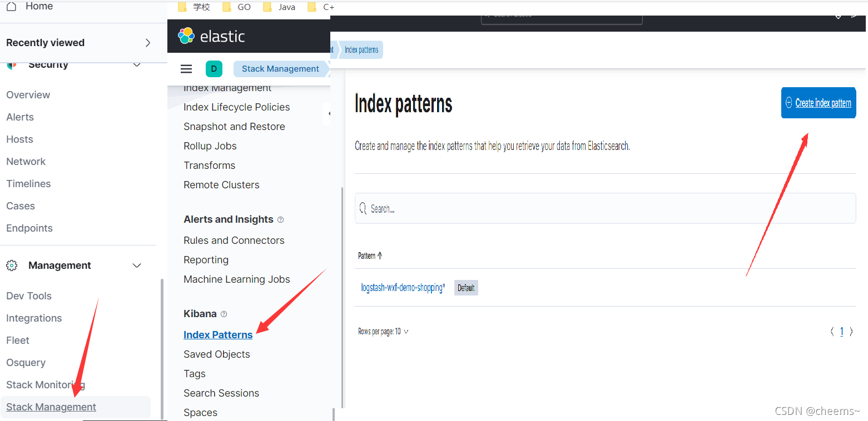
Task: Open Osquery
Action: point(26,363)
